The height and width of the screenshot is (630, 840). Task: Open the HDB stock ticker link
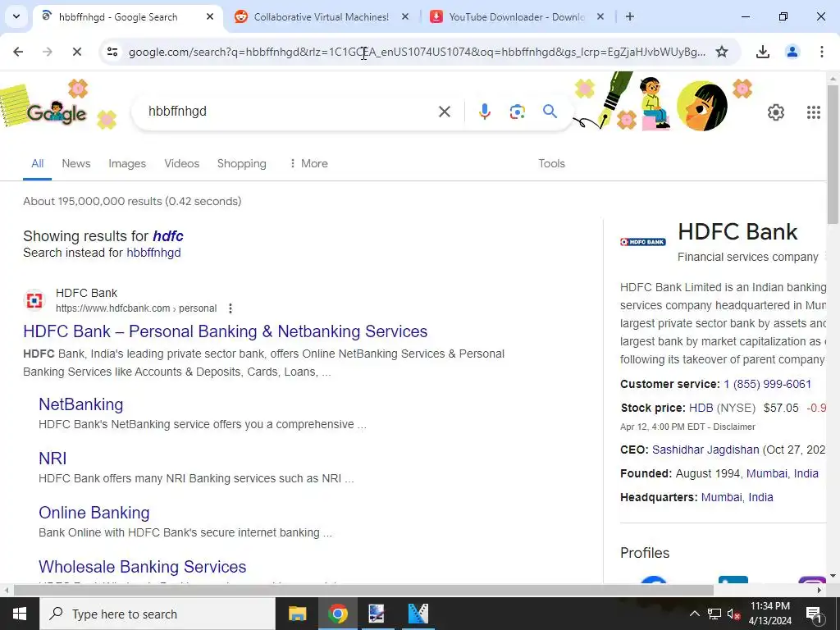(701, 408)
